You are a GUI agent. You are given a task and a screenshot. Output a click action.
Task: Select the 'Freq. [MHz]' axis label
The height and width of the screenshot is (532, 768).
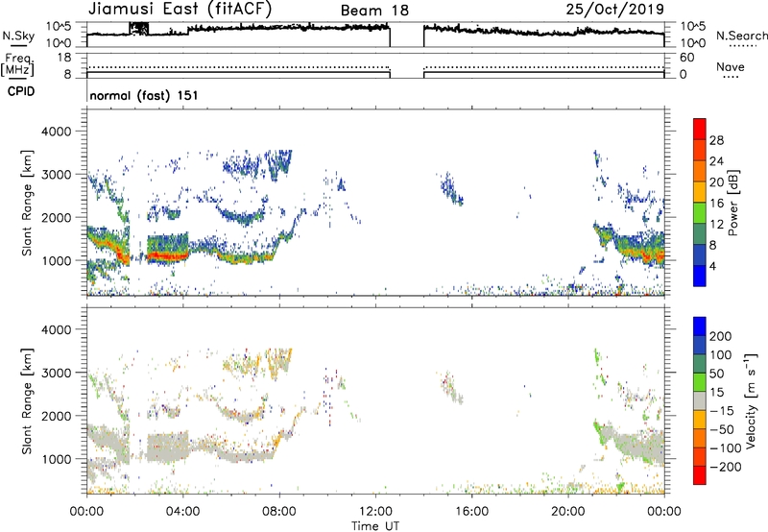tap(17, 64)
